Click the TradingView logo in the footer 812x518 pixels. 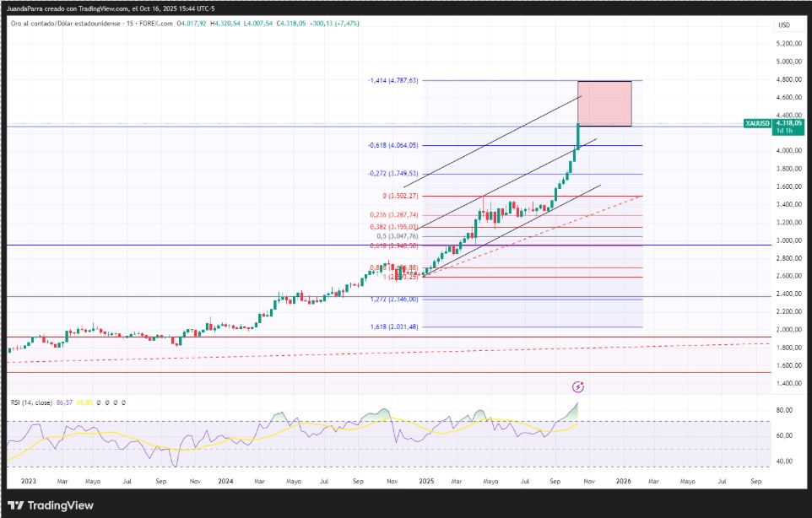click(x=51, y=505)
